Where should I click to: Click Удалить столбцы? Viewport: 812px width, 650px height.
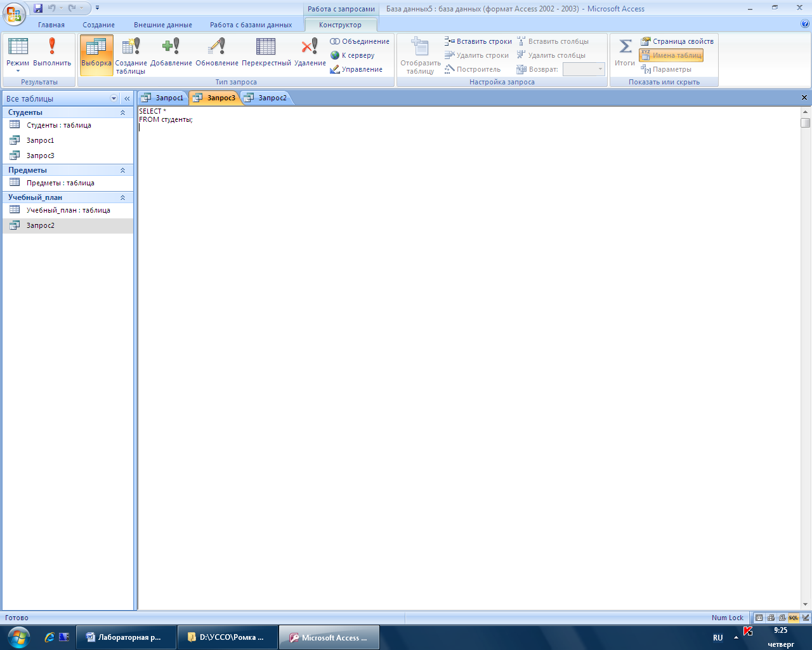click(x=551, y=55)
